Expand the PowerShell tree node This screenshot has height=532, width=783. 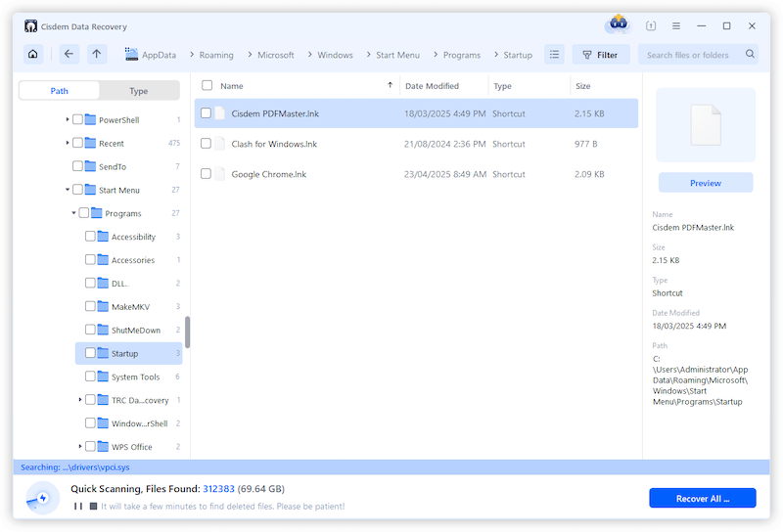[x=68, y=119]
